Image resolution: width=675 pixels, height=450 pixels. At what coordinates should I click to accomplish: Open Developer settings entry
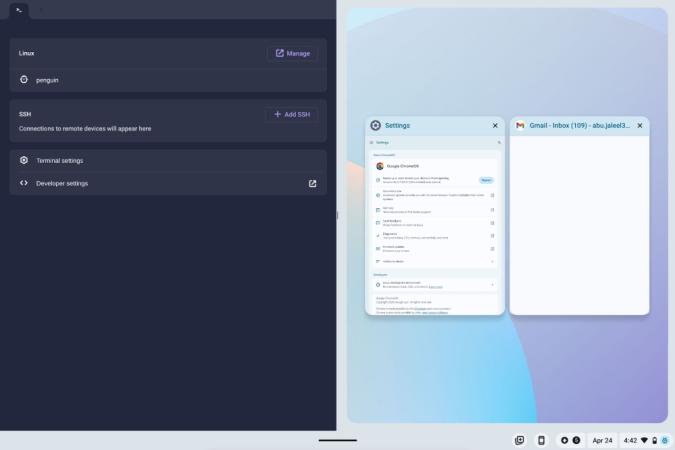[62, 183]
